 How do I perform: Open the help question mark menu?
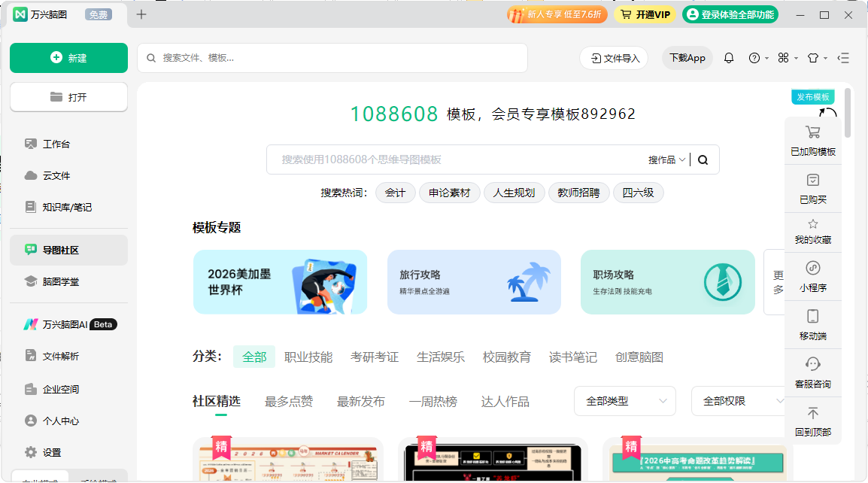pos(758,58)
